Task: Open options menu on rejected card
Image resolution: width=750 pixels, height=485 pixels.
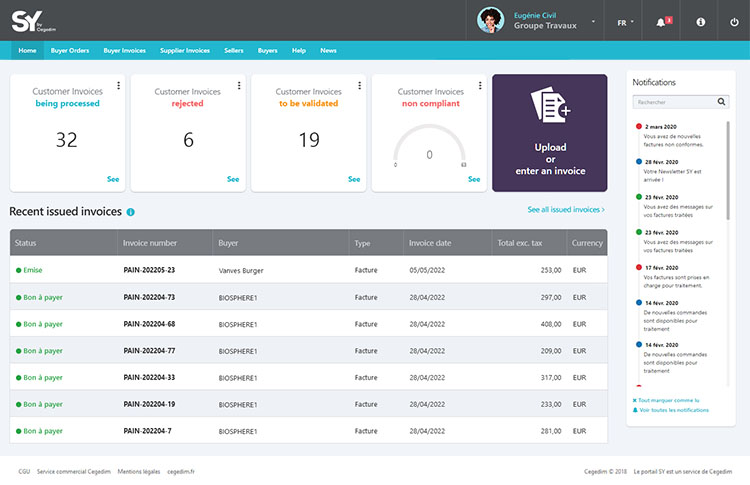Action: pyautogui.click(x=239, y=86)
